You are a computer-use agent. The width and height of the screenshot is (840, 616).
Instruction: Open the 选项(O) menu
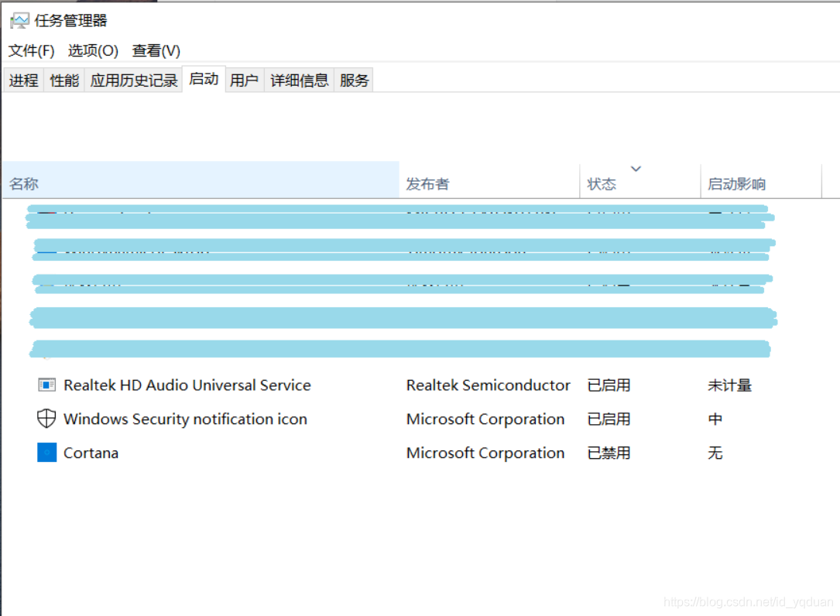click(93, 50)
